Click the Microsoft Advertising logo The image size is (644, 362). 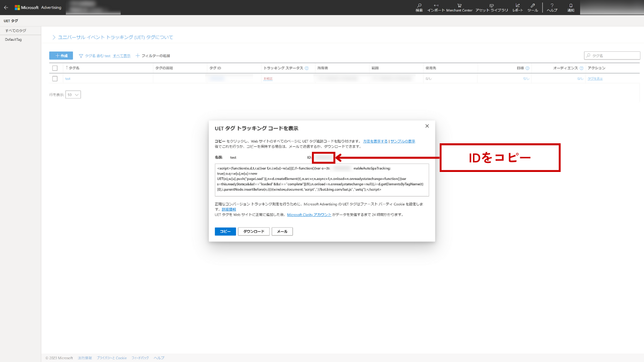click(38, 8)
